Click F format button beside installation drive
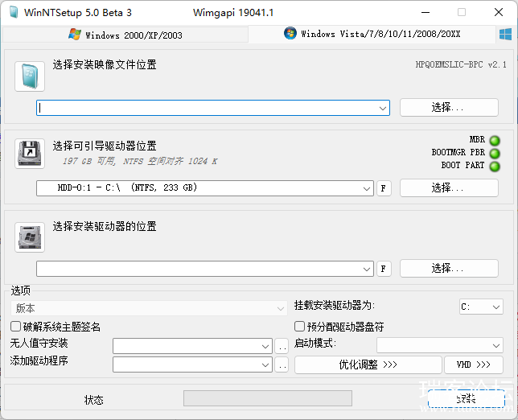The width and height of the screenshot is (518, 420). [384, 269]
